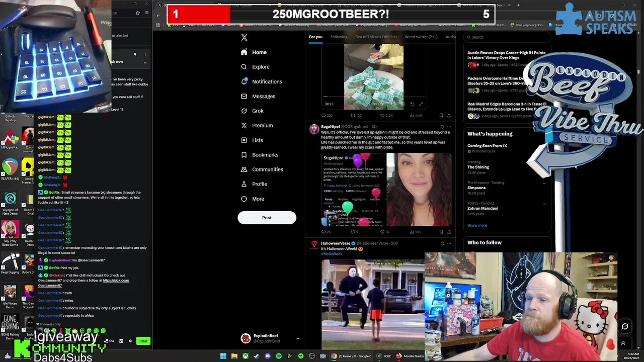Go to Home in X sidebar
The image size is (644, 362).
(x=254, y=52)
